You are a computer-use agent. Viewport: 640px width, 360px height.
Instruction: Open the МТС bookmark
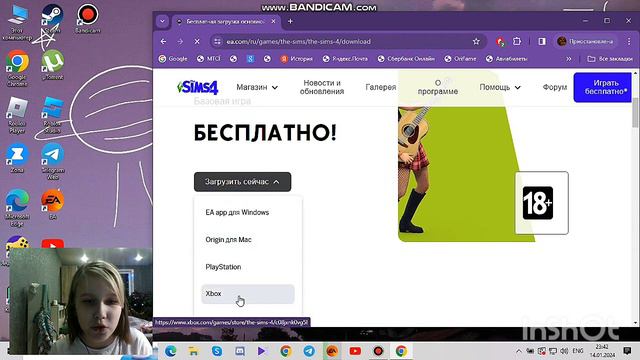209,59
